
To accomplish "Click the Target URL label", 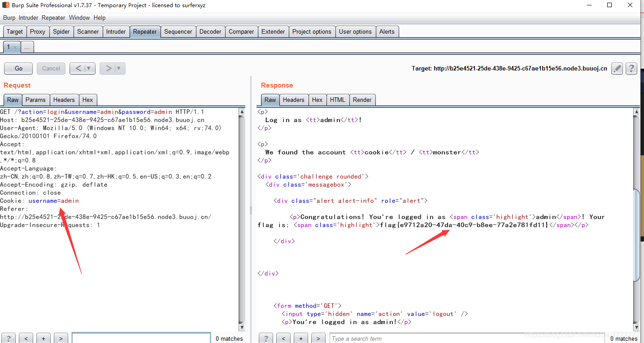I will click(x=509, y=69).
